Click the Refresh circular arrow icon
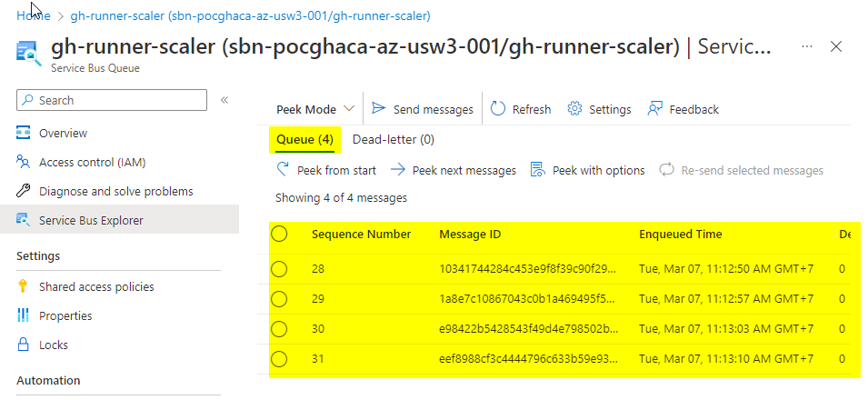This screenshot has height=400, width=868. pyautogui.click(x=498, y=108)
